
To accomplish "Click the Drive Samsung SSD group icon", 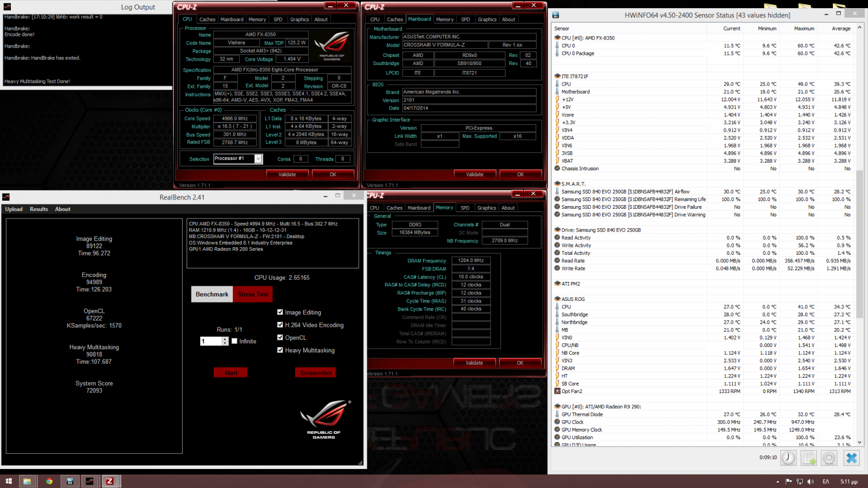I will 557,230.
